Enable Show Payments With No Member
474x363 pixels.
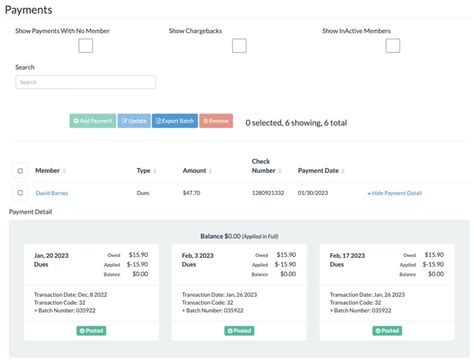pos(86,46)
